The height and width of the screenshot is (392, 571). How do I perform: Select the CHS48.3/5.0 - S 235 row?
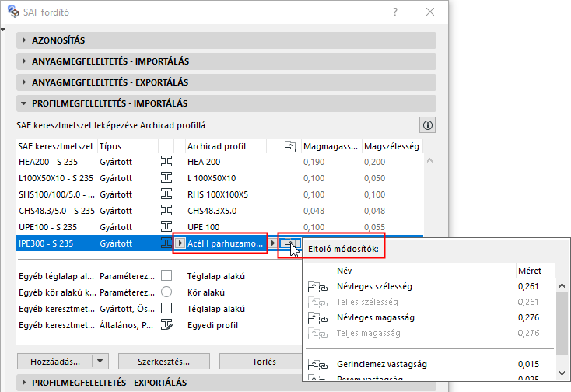pos(219,211)
